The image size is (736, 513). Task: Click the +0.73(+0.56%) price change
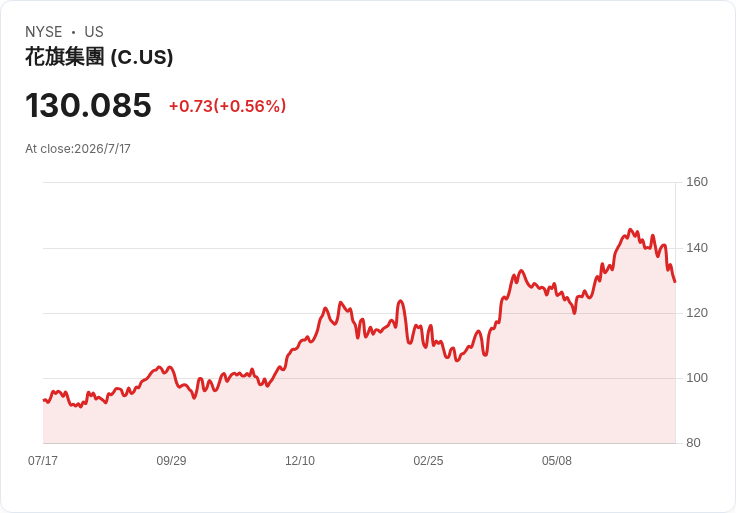[228, 106]
